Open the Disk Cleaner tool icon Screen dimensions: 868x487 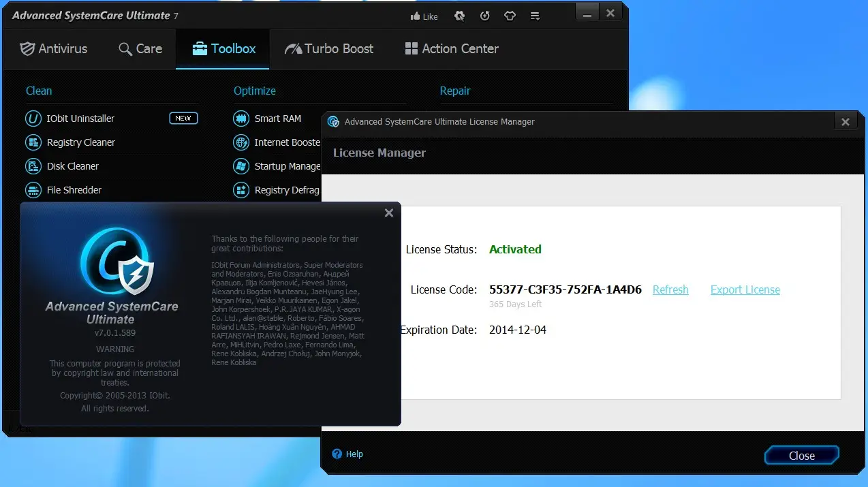(x=33, y=166)
